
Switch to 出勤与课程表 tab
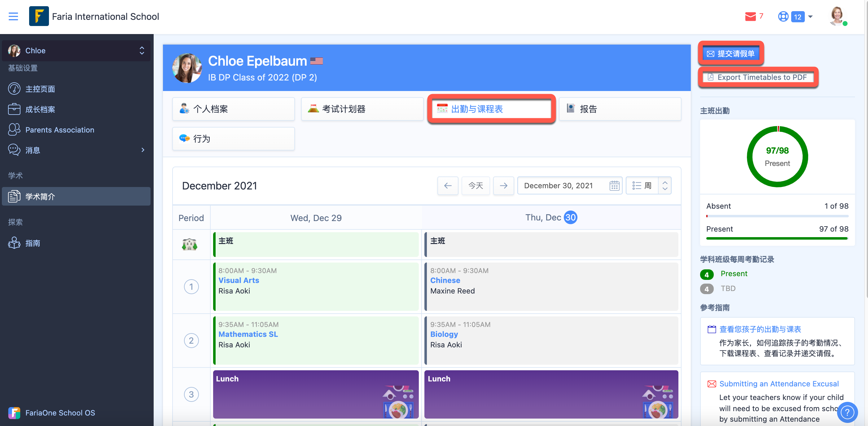pyautogui.click(x=491, y=109)
